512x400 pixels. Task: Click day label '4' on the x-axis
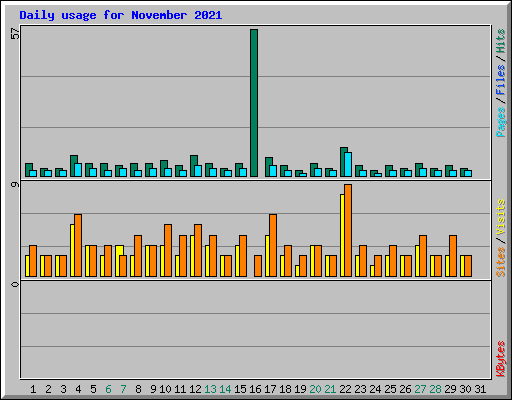(x=78, y=389)
